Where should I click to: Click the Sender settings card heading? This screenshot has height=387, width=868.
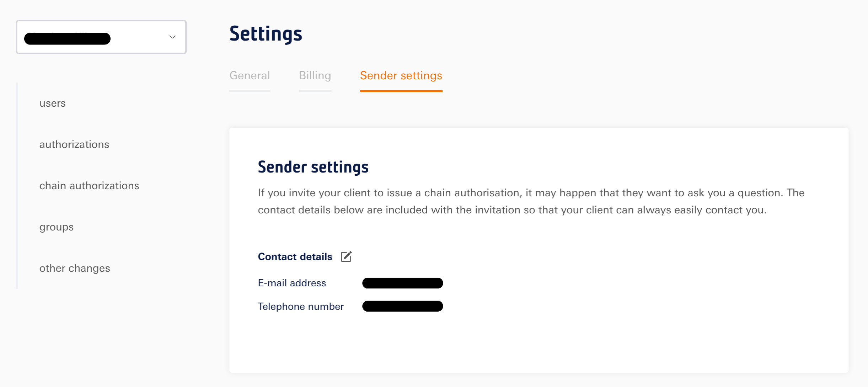pos(313,167)
